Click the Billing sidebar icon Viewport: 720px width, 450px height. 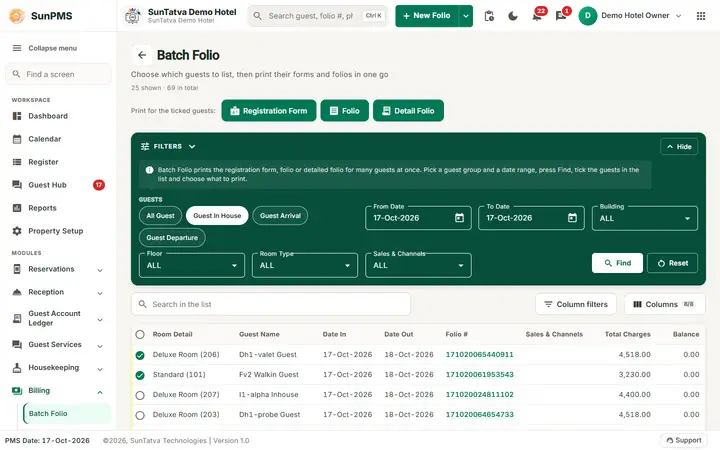click(x=17, y=391)
